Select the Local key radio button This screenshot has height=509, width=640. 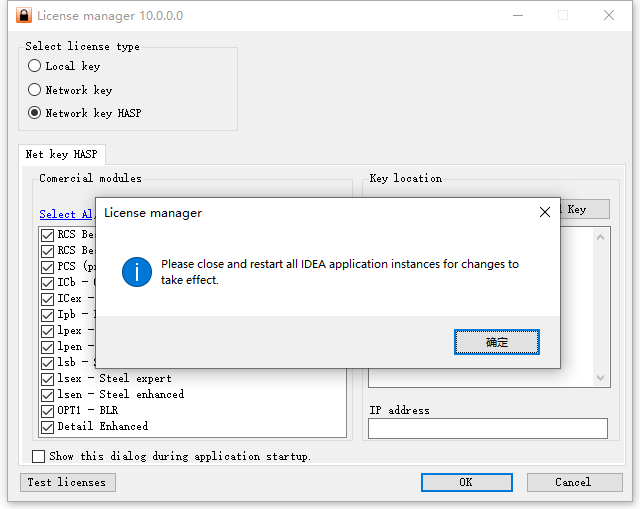pyautogui.click(x=35, y=66)
